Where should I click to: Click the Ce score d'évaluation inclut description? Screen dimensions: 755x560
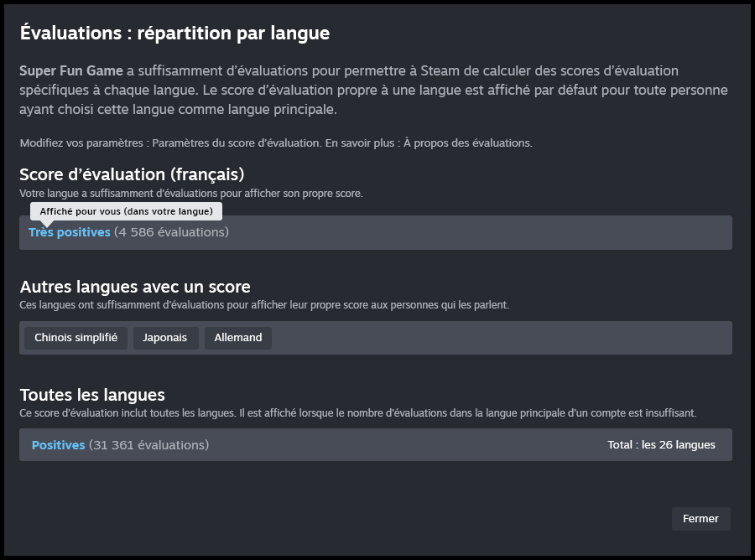(x=358, y=413)
